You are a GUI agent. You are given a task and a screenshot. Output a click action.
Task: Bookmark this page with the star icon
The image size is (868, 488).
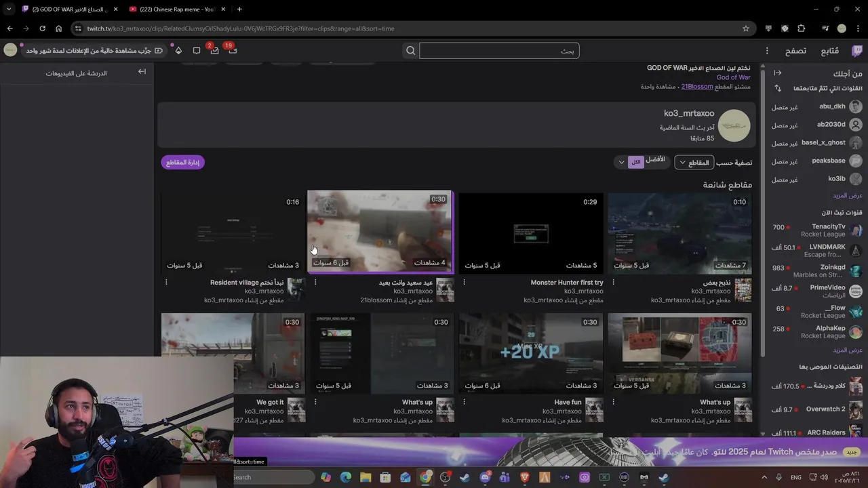[x=746, y=28]
